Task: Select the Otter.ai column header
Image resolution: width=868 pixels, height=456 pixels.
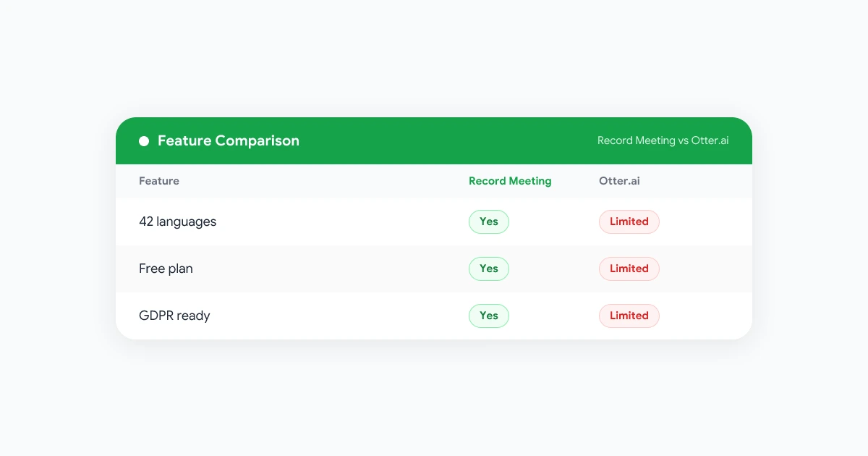Action: 619,181
